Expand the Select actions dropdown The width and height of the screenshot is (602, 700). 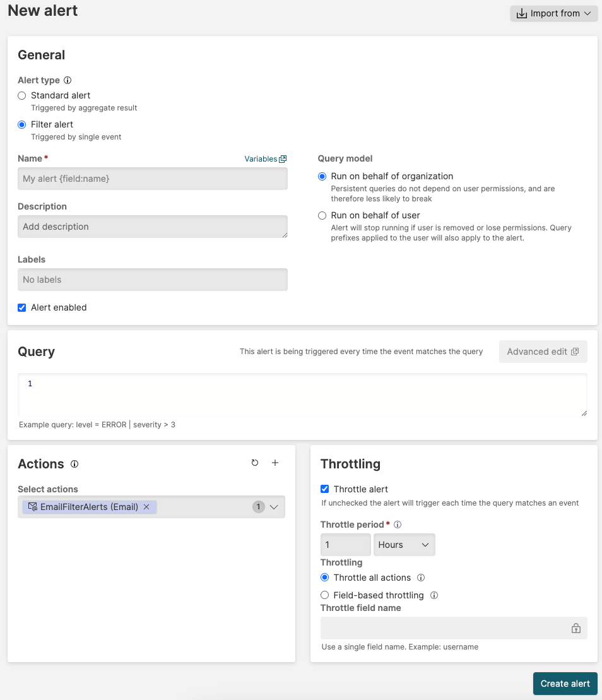coord(273,506)
